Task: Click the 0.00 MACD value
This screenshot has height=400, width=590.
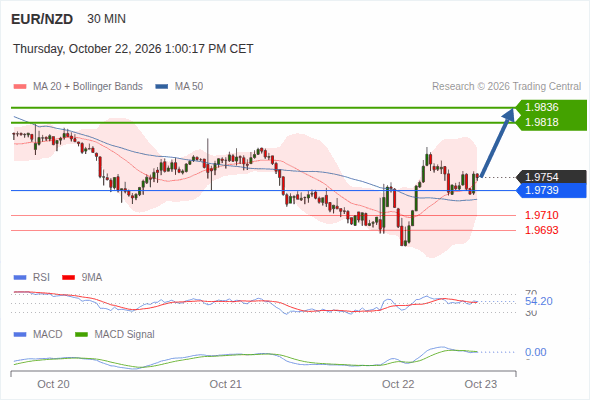Action: click(535, 352)
